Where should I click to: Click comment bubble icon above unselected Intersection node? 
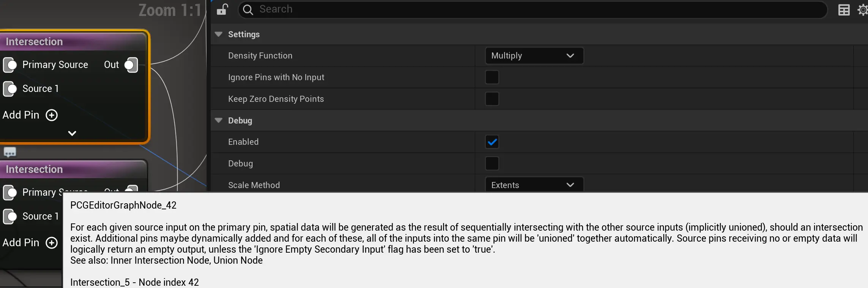pyautogui.click(x=10, y=152)
